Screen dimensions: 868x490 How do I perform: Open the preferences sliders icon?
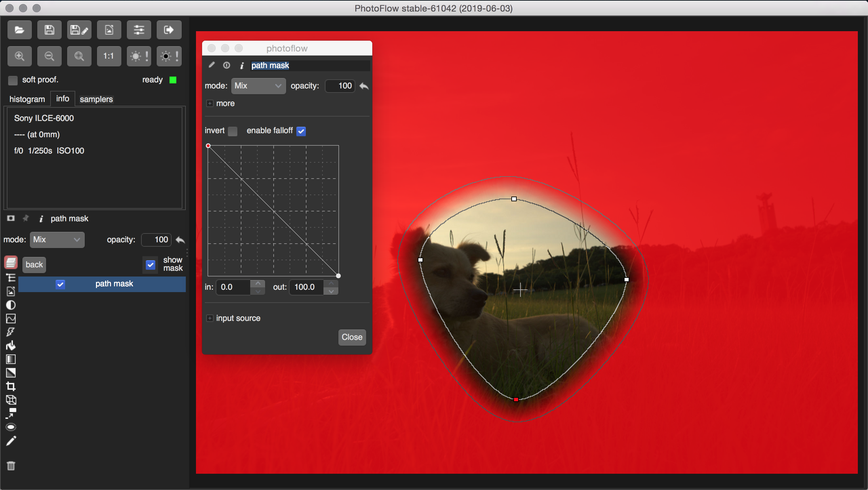139,30
